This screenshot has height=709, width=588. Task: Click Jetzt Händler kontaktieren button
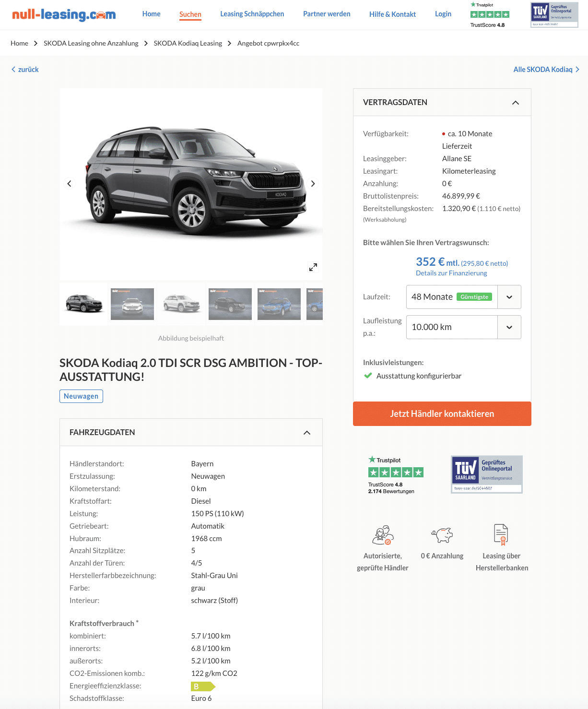coord(442,414)
